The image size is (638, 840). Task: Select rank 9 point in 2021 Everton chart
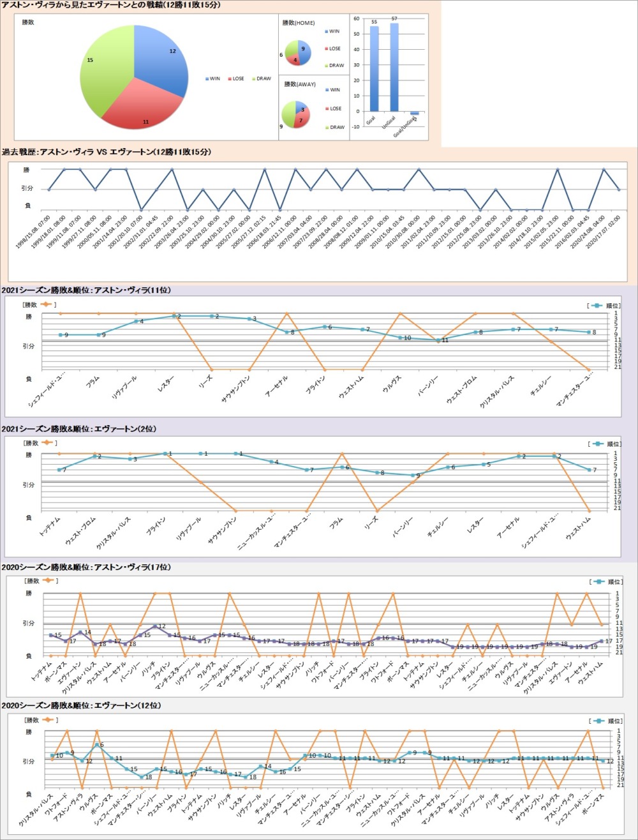[412, 475]
